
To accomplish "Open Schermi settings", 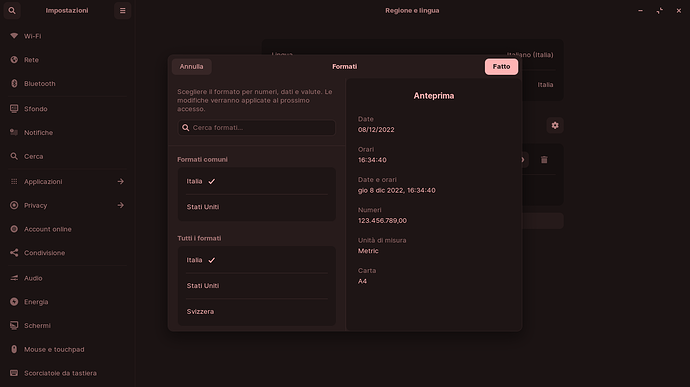I will 67,326.
